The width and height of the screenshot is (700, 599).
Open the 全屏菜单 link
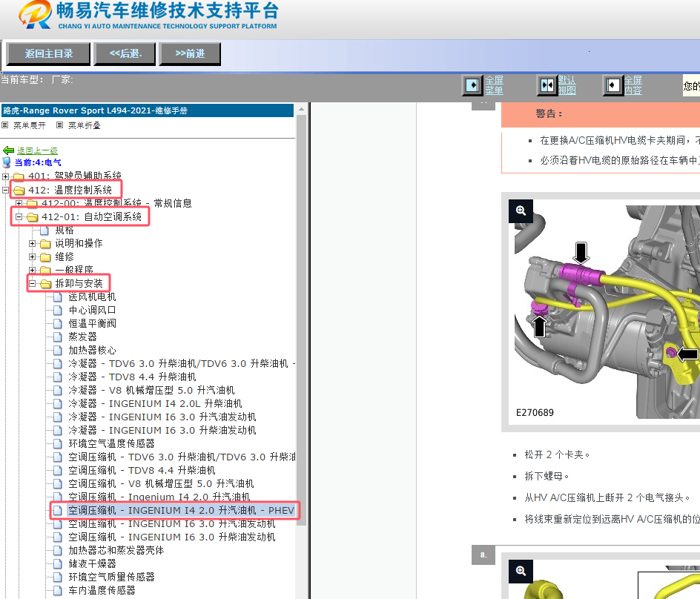[x=494, y=85]
